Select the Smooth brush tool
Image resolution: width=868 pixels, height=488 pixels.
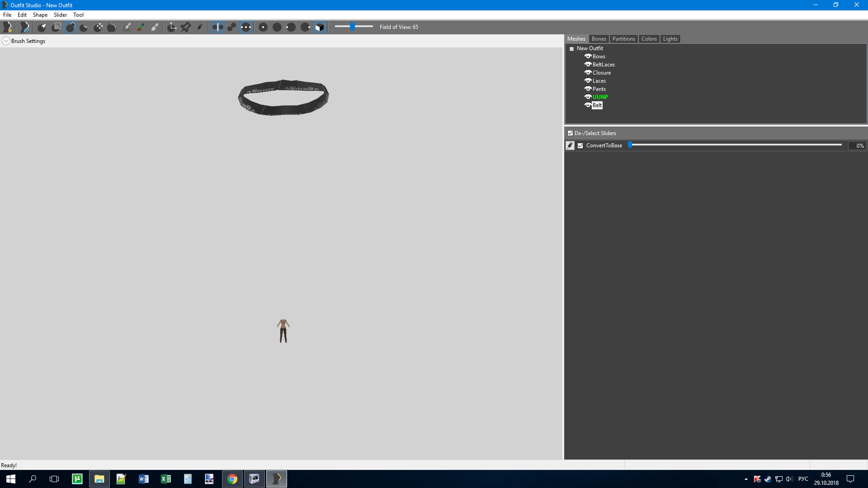112,27
